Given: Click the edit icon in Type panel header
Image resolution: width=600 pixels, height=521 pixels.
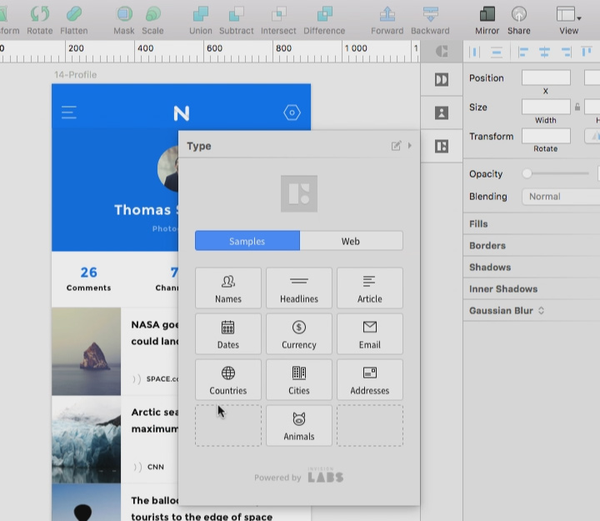Looking at the screenshot, I should coord(396,146).
